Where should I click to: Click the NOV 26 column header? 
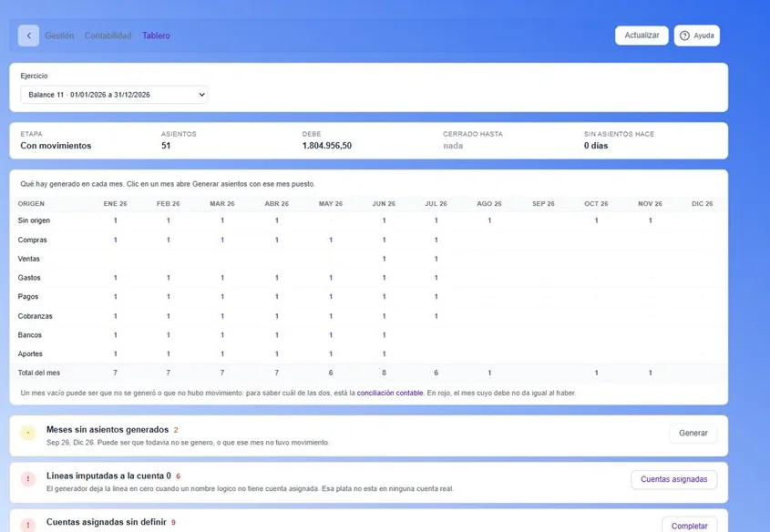click(651, 204)
